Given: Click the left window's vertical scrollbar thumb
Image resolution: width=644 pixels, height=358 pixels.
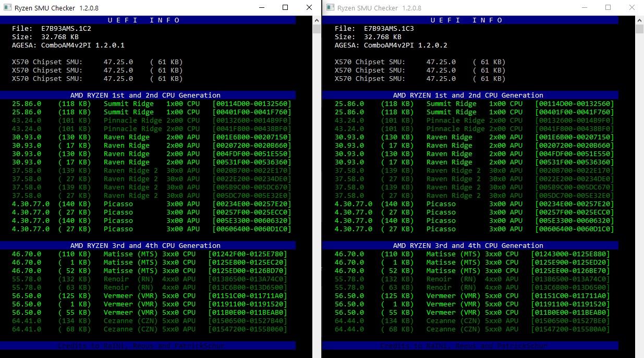Looking at the screenshot, I should pyautogui.click(x=317, y=29).
